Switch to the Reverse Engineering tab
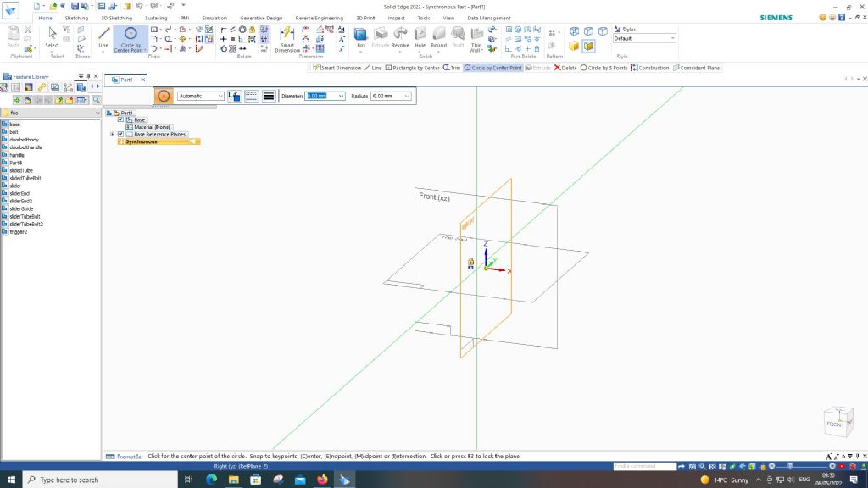 (320, 18)
